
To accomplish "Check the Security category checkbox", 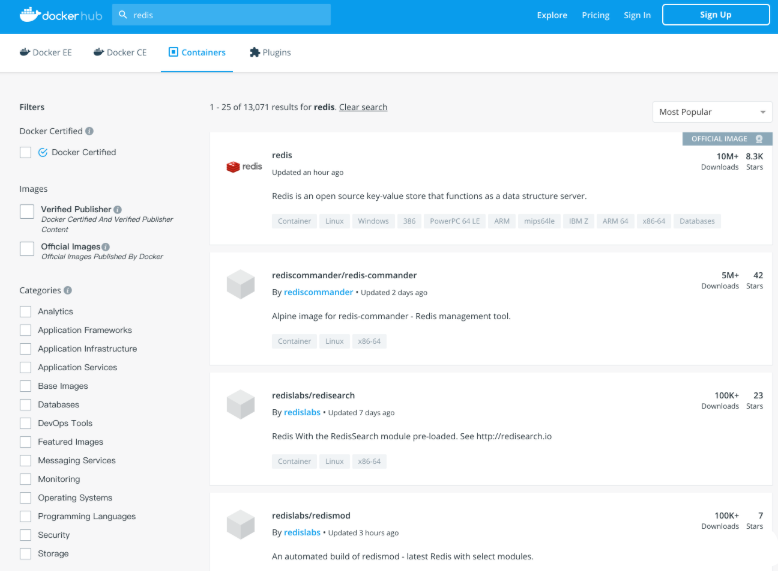I will (x=25, y=535).
